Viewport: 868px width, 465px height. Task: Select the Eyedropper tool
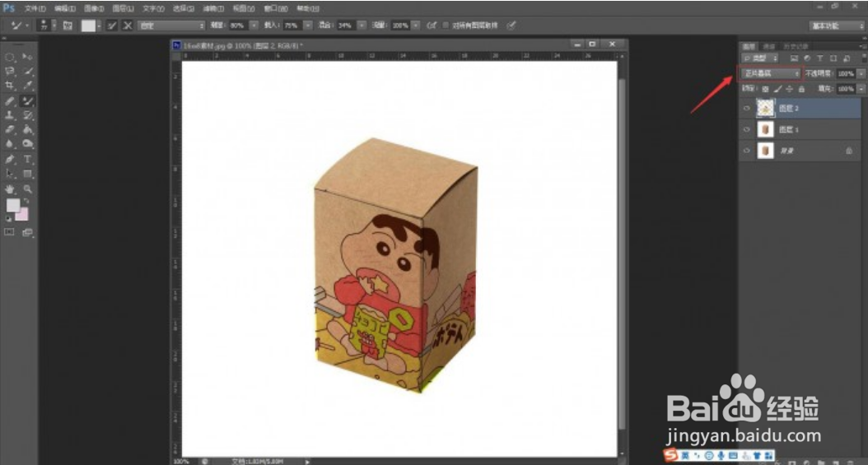point(27,85)
